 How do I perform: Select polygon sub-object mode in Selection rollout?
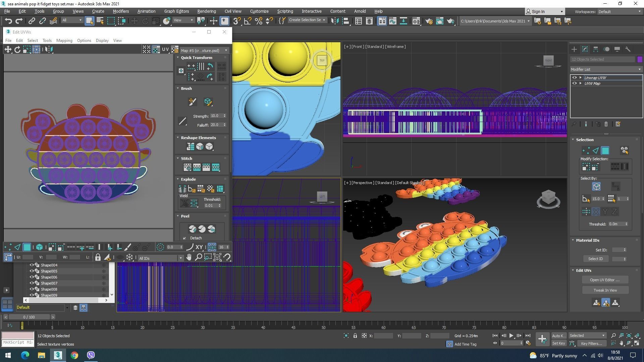[x=605, y=150]
